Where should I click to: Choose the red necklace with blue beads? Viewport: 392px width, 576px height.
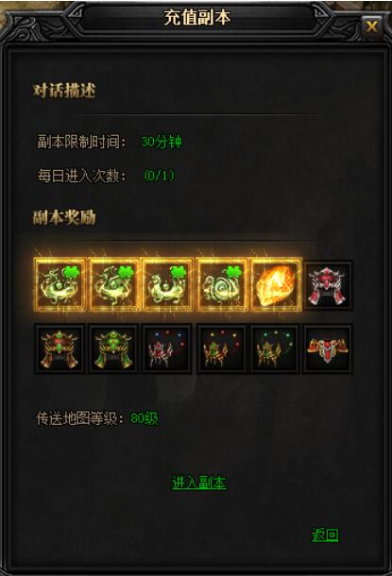(167, 349)
